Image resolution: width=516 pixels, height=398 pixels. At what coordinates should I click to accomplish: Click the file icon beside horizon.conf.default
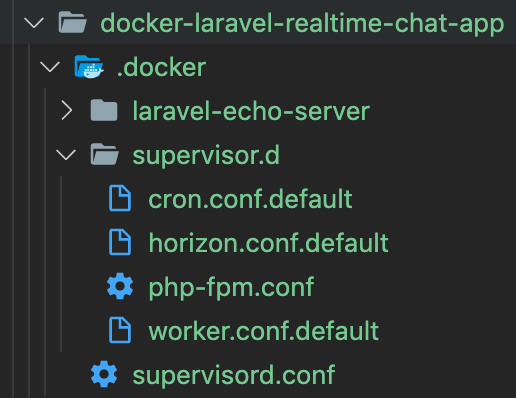pos(120,242)
